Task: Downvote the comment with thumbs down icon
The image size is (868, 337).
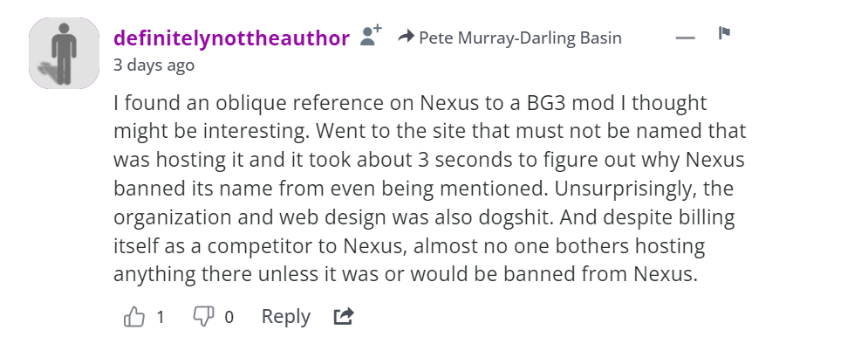Action: pyautogui.click(x=202, y=317)
